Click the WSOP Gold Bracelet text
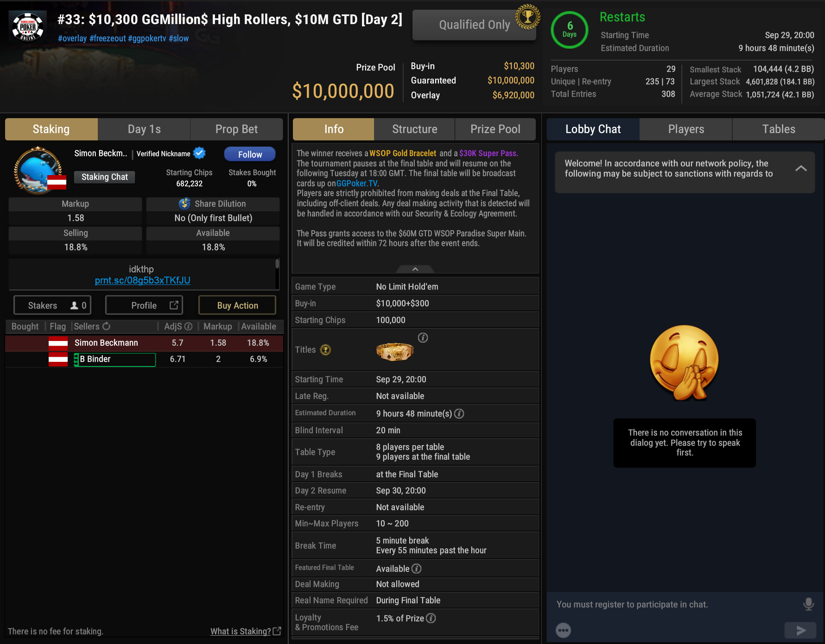This screenshot has height=644, width=825. 403,153
